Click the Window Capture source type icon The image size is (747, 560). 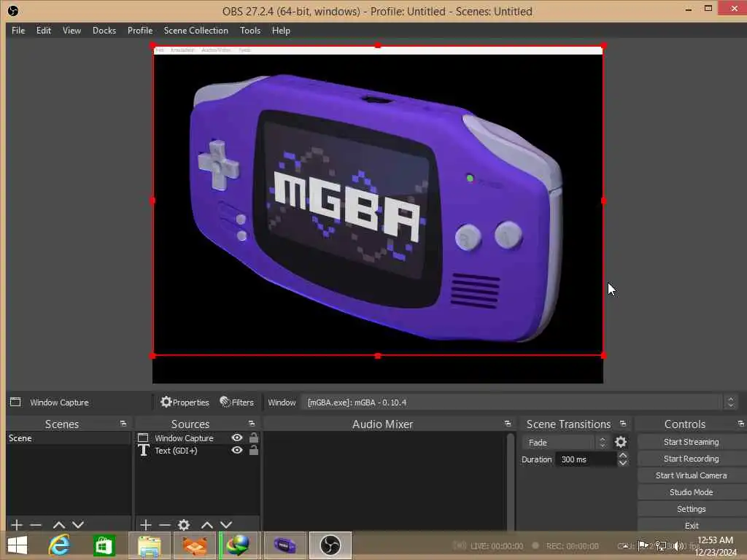pyautogui.click(x=143, y=437)
